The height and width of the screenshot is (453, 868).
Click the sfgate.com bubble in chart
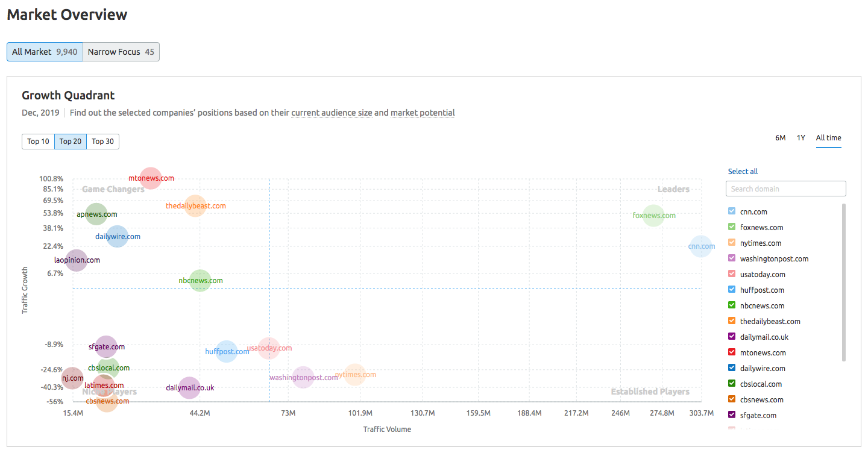click(106, 347)
